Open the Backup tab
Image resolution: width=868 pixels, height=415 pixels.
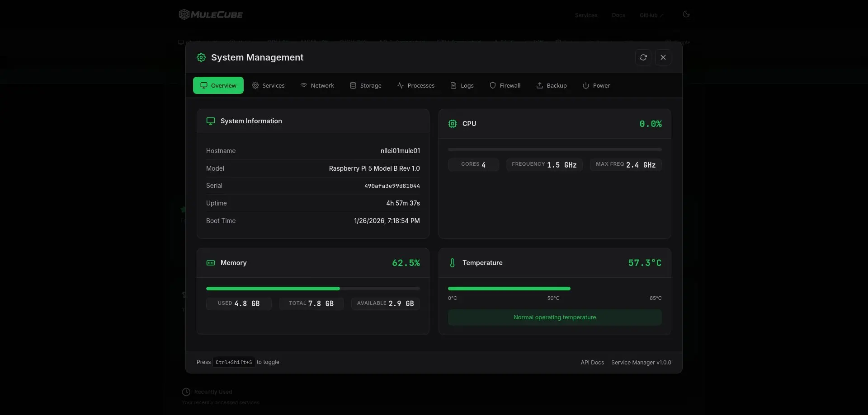click(x=552, y=85)
